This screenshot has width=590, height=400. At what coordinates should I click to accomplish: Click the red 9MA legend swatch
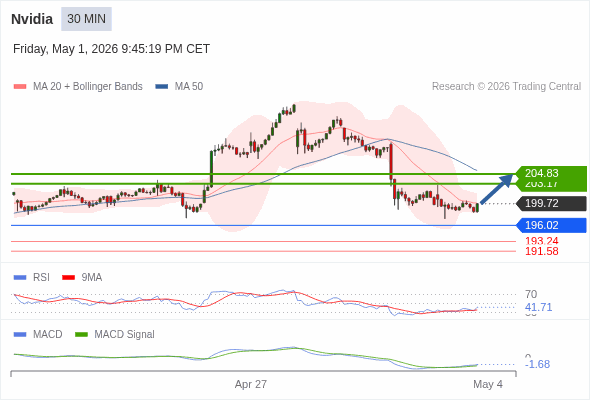[68, 278]
